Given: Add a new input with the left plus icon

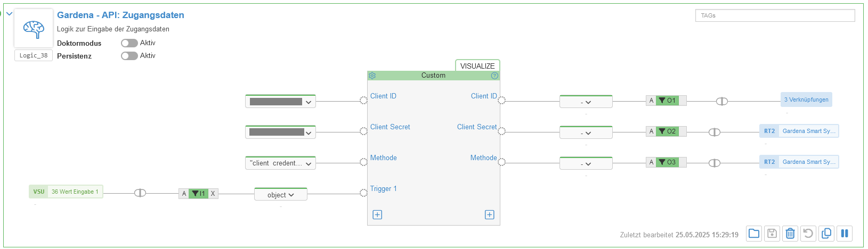Looking at the screenshot, I should pos(377,215).
